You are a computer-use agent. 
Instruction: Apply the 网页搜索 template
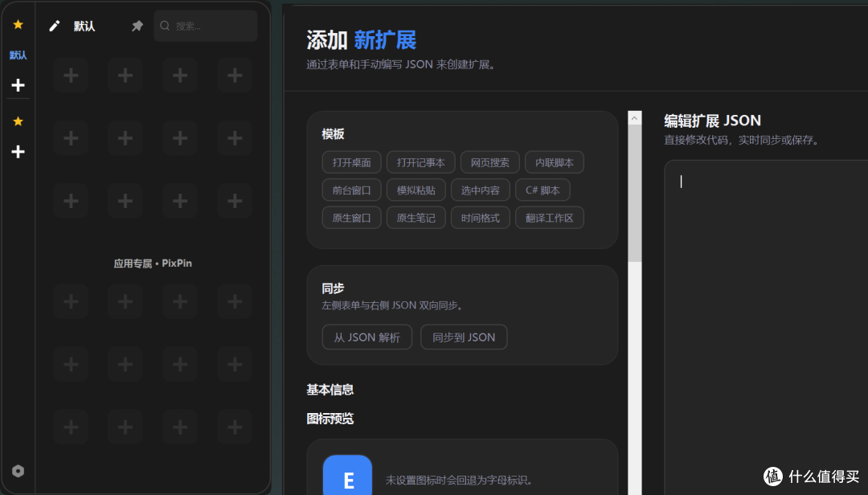tap(490, 162)
